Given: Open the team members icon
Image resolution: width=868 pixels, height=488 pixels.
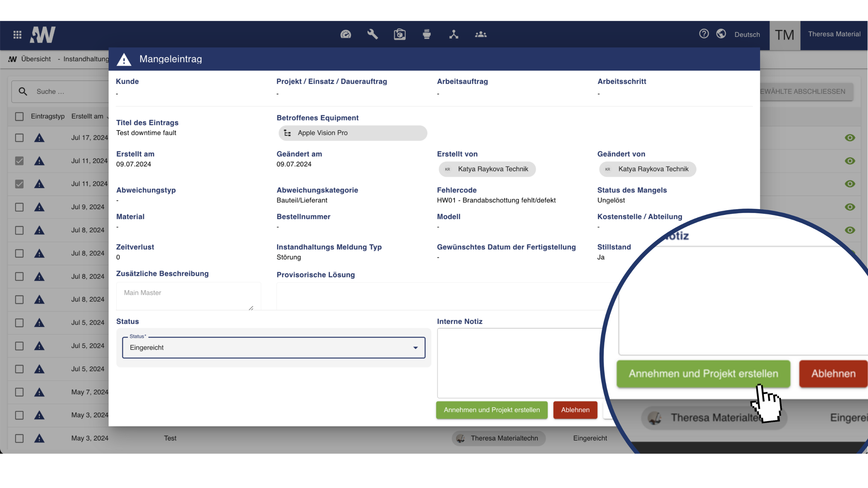Looking at the screenshot, I should (x=481, y=35).
